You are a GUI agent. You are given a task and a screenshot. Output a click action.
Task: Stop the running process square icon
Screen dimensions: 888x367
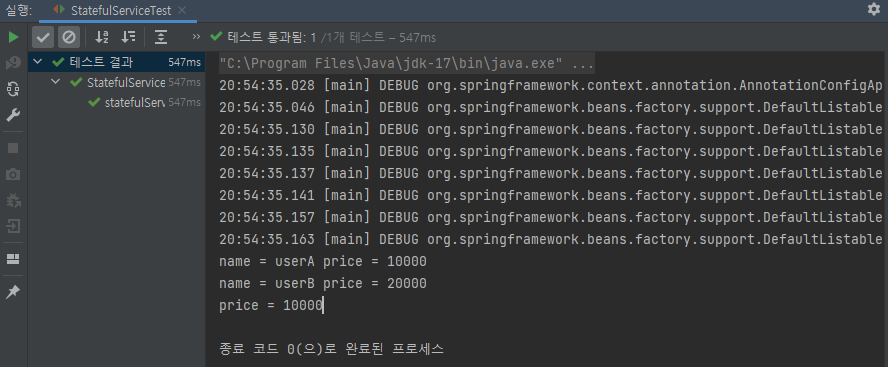[13, 148]
